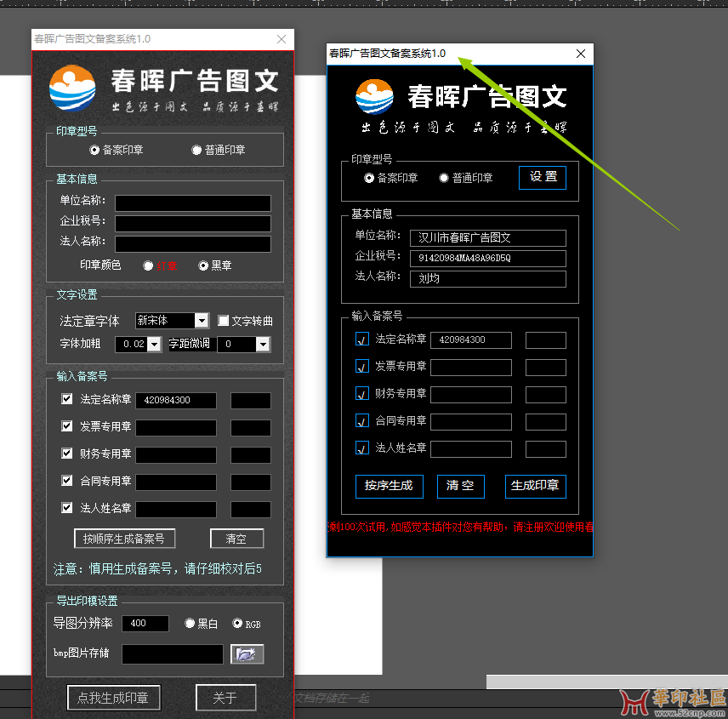Screen dimensions: 728x719
Task: Choose 黑章 seal color
Action: (x=203, y=265)
